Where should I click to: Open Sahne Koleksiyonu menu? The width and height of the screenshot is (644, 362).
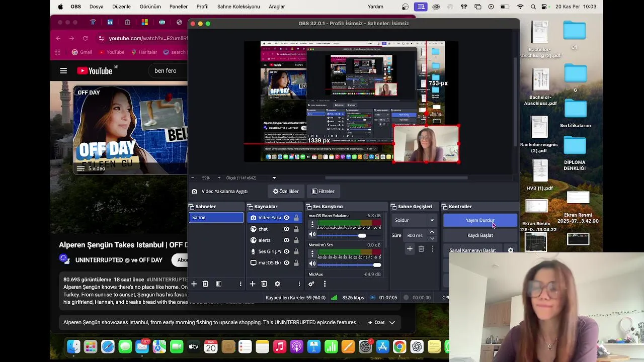click(238, 7)
